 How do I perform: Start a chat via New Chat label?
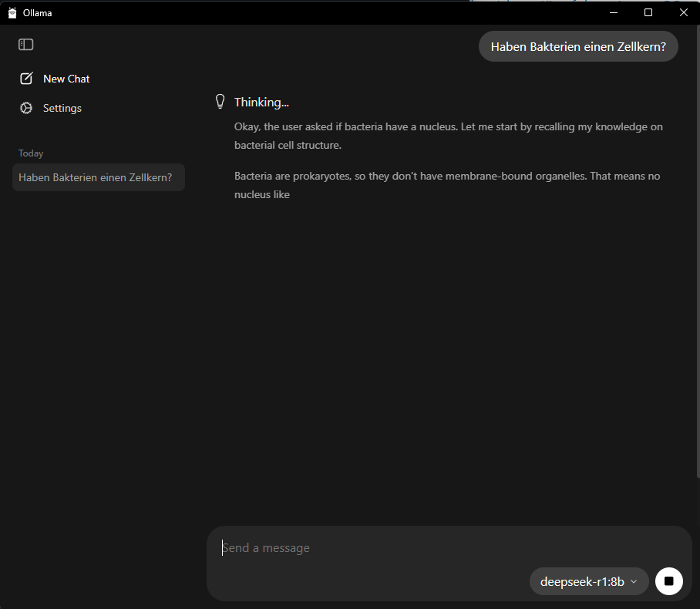pyautogui.click(x=66, y=79)
